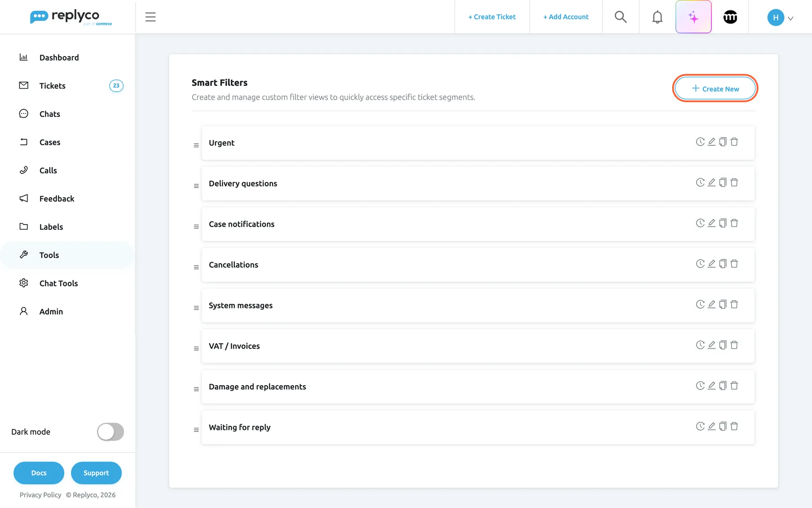The height and width of the screenshot is (508, 812).
Task: Open Privacy Policy link
Action: click(x=40, y=495)
